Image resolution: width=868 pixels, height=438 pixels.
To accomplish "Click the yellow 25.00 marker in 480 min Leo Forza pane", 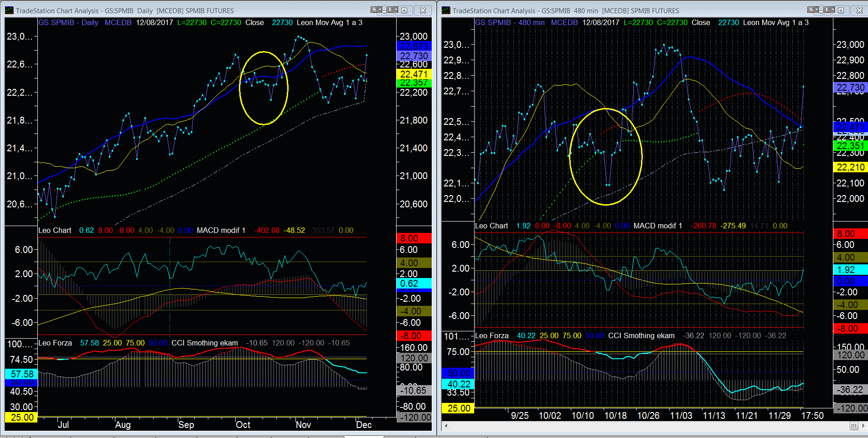I will coord(458,408).
